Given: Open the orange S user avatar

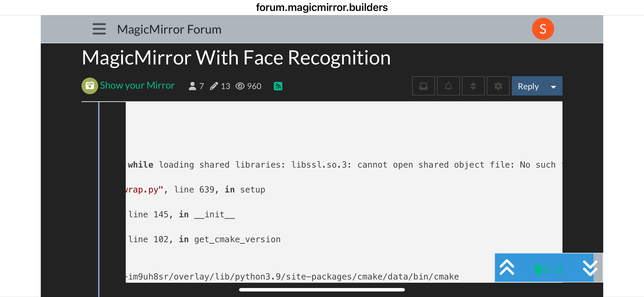Looking at the screenshot, I should (543, 29).
